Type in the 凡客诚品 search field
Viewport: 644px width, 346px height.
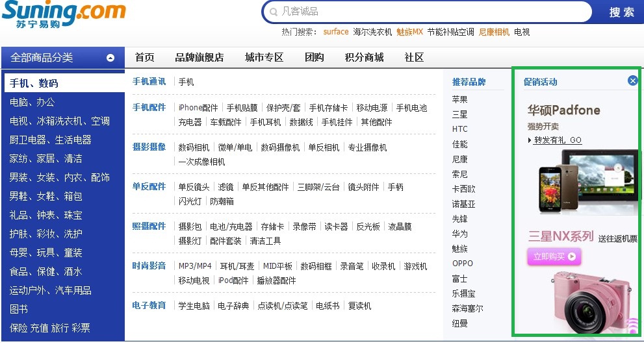(x=429, y=12)
